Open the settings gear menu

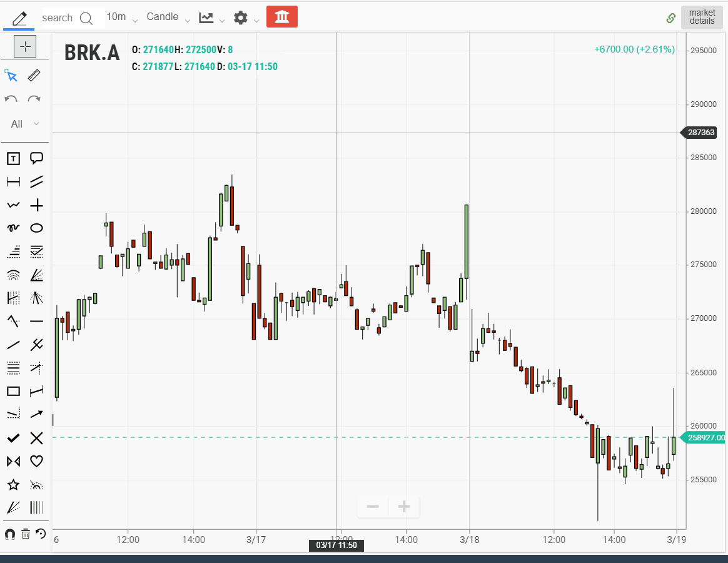point(246,18)
